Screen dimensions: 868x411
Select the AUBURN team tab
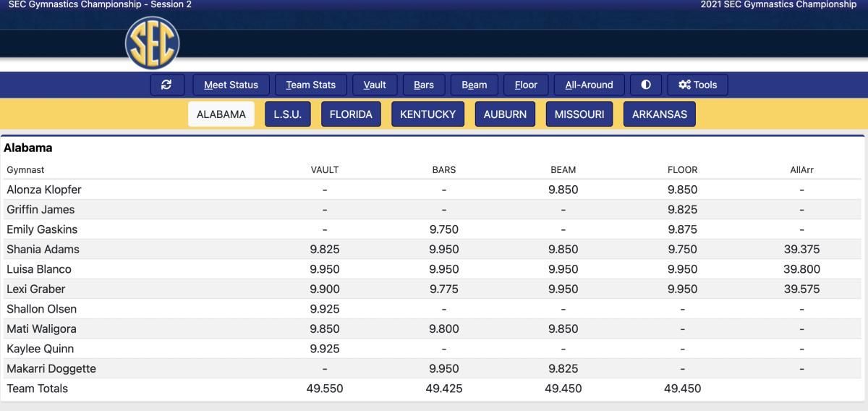[x=505, y=114]
